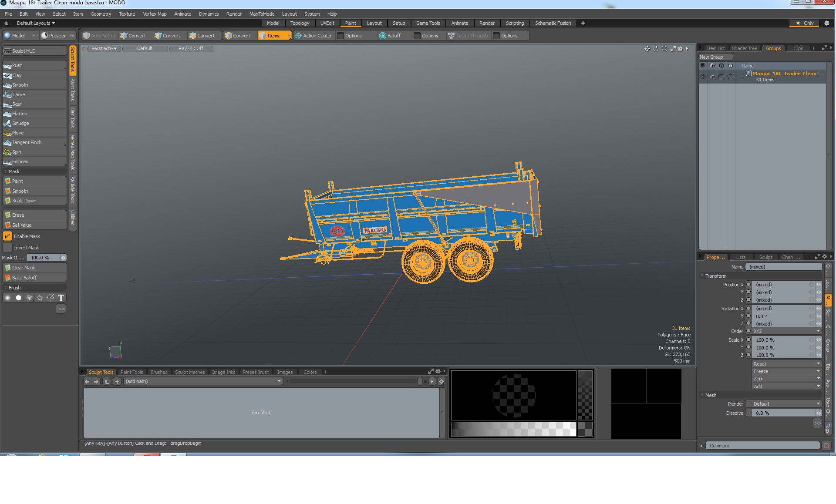Open the Default Layouts dropdown

pyautogui.click(x=36, y=23)
